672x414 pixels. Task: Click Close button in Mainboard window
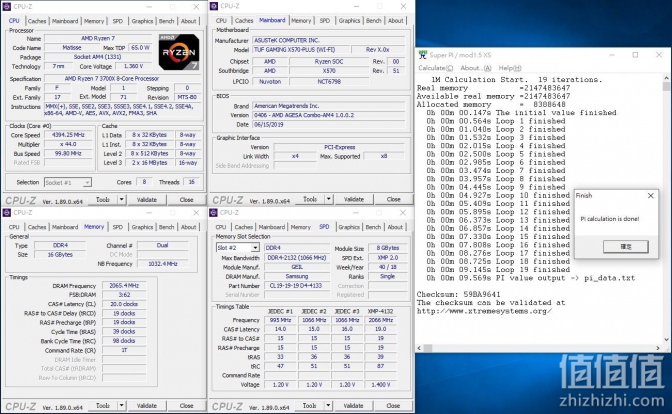393,199
